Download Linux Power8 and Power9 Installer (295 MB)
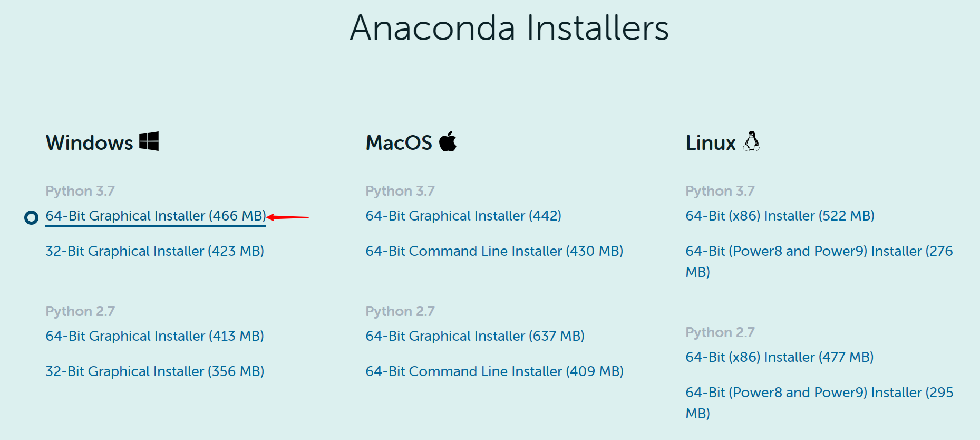Viewport: 980px width, 440px height. point(819,403)
